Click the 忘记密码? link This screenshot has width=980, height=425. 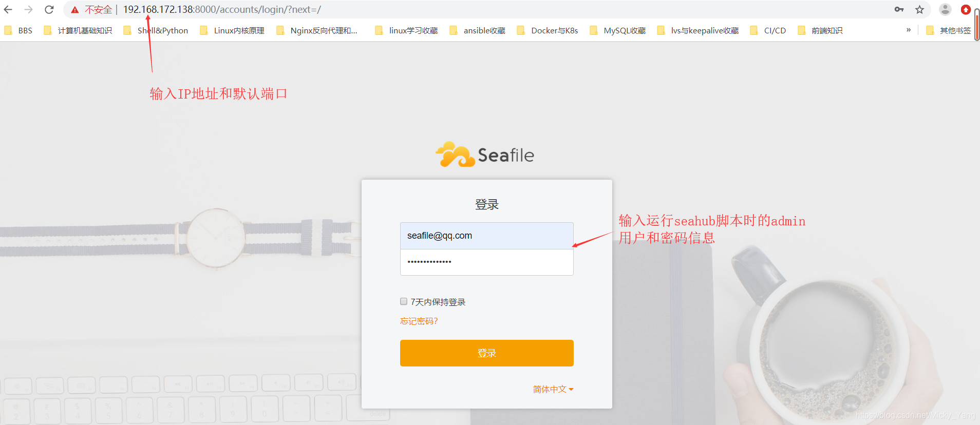[x=419, y=321]
